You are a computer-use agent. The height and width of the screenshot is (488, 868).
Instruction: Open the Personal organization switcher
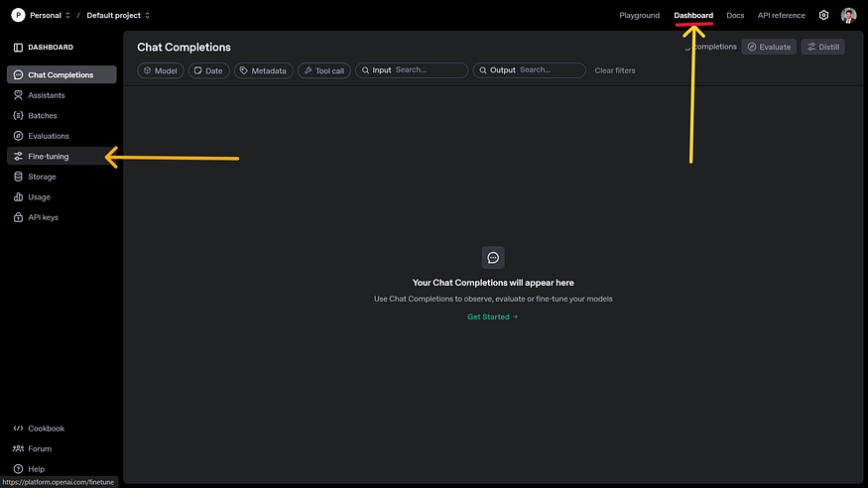point(50,16)
